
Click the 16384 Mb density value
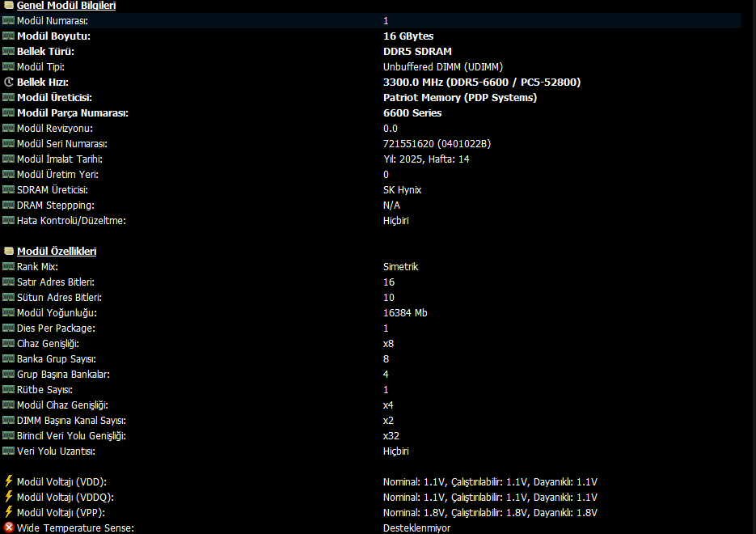pyautogui.click(x=405, y=313)
